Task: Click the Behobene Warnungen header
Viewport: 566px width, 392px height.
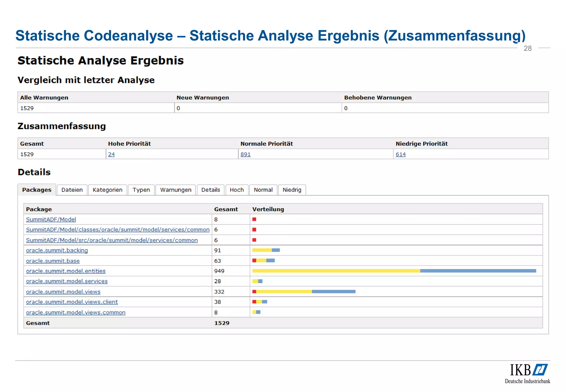Action: (378, 98)
